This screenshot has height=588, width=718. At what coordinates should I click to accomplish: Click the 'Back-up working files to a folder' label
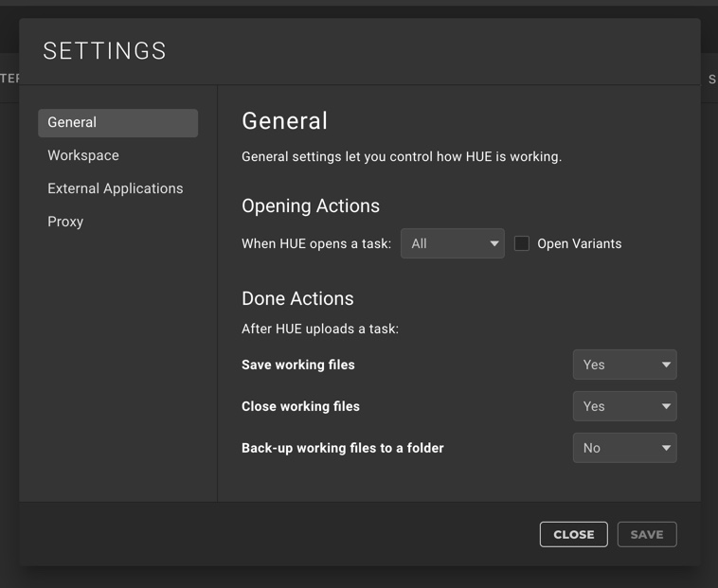343,448
